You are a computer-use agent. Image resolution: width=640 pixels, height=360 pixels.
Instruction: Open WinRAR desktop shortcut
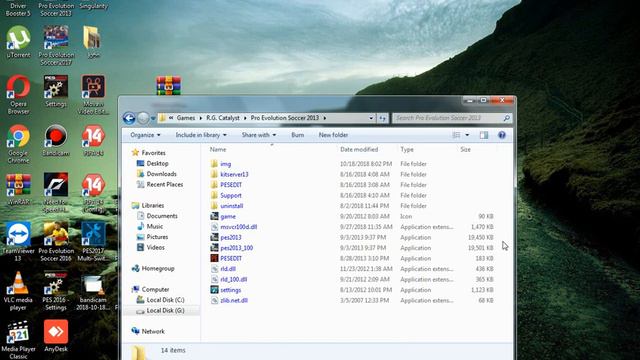[x=18, y=189]
